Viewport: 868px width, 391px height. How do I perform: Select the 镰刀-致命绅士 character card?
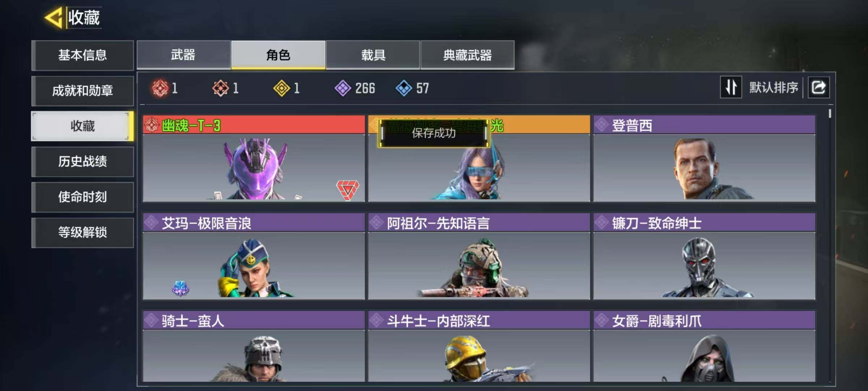(x=705, y=256)
